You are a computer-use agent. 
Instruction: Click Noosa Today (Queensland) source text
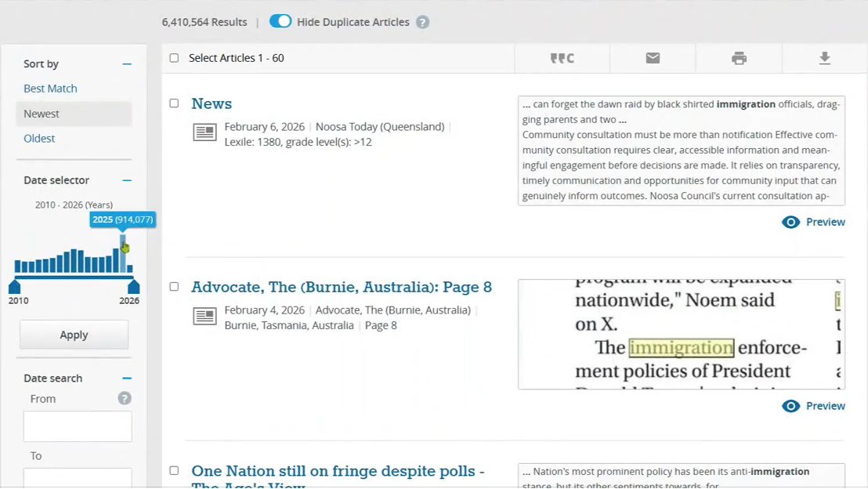(380, 127)
